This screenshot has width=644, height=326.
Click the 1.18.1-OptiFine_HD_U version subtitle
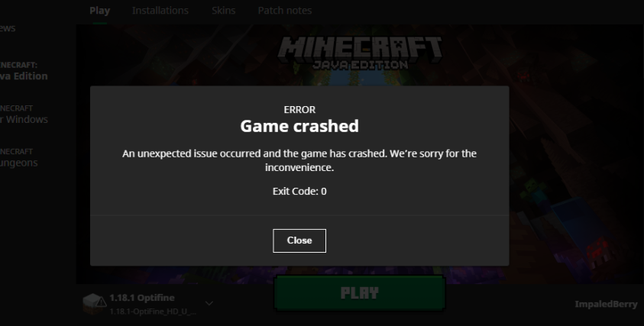(x=153, y=311)
